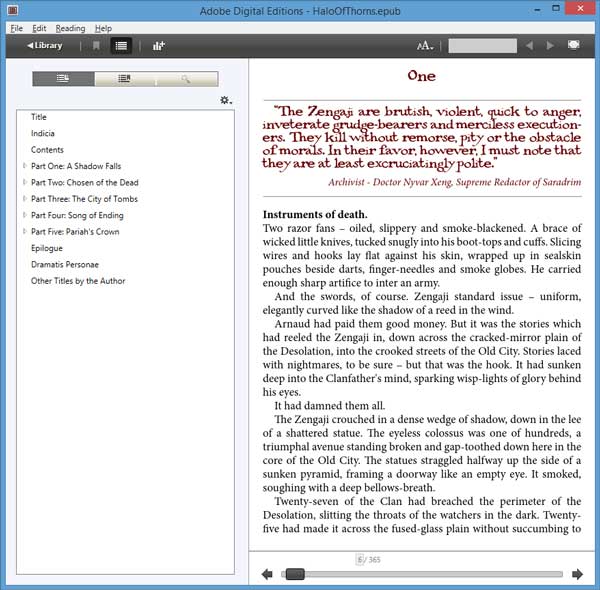Click the Adobe Digital Editions app icon
Screen dimensions: 600x590
click(13, 10)
